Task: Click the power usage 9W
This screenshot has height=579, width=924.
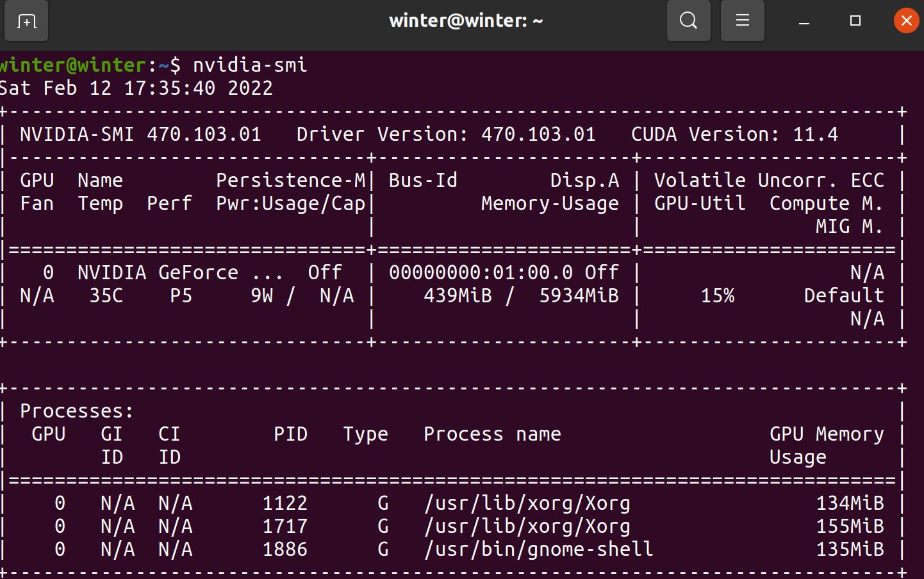Action: [262, 295]
